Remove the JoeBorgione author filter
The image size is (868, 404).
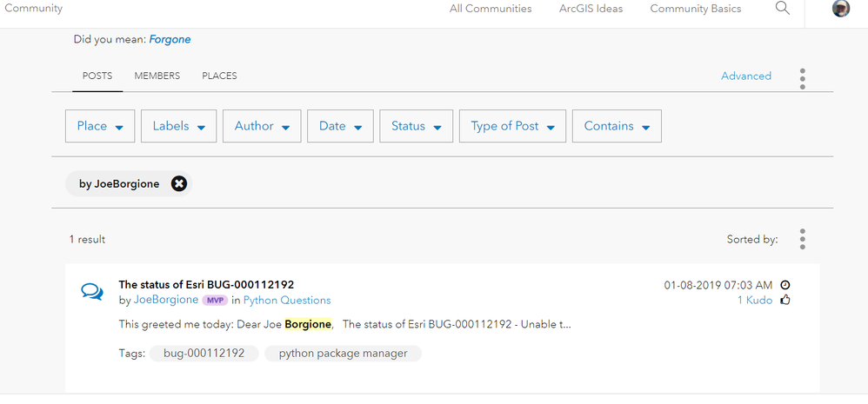click(x=179, y=184)
